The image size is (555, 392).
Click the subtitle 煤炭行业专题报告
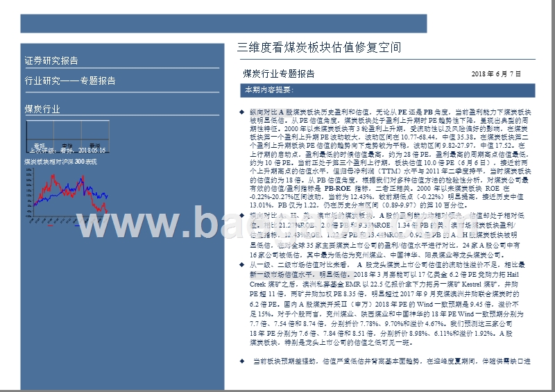279,74
